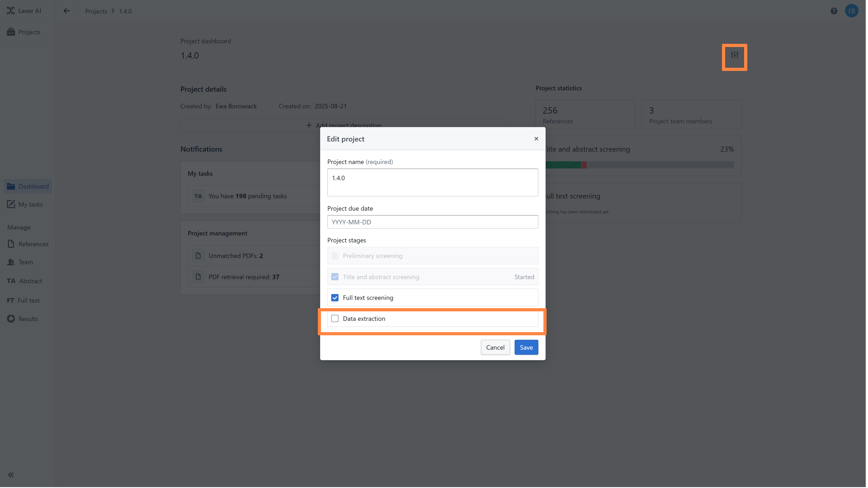Click Add project description

click(344, 125)
